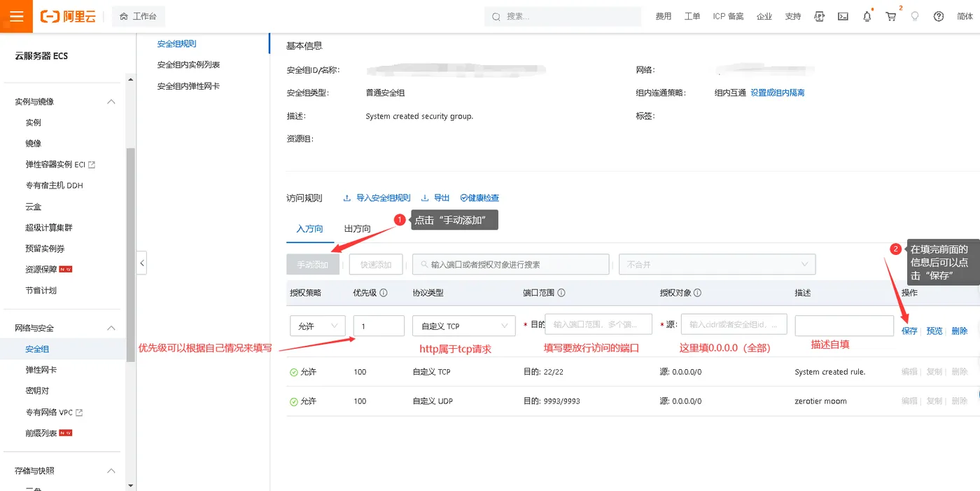Collapse the 实例与镜像 sidebar section
980x491 pixels.
[x=111, y=102]
